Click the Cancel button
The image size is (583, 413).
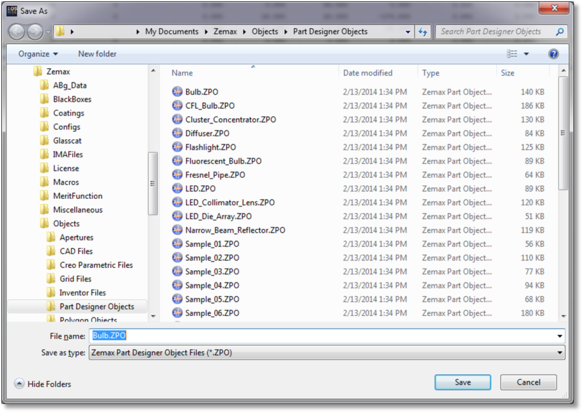(x=528, y=382)
